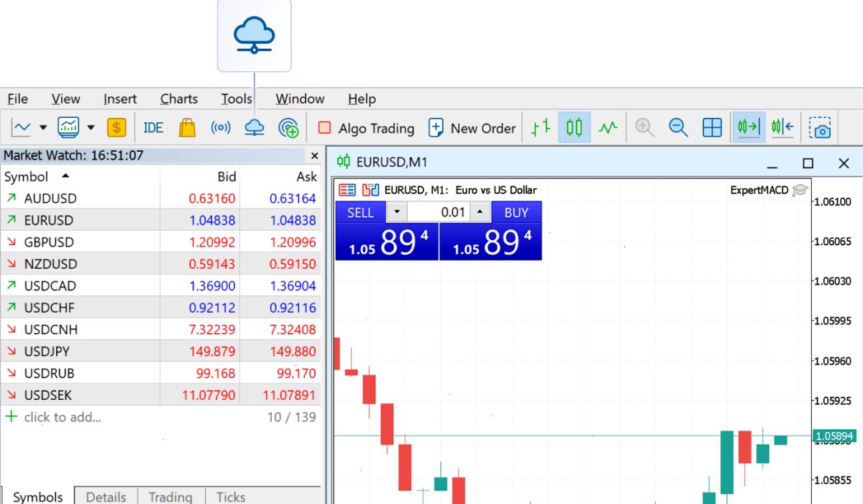Open the profiles chart template icon
This screenshot has height=504, width=863.
(x=69, y=128)
